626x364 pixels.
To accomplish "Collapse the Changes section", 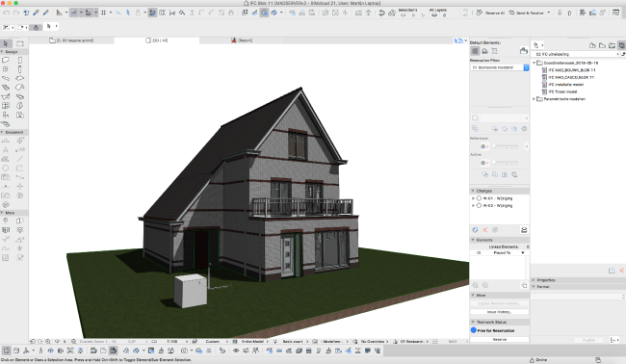I will 473,191.
